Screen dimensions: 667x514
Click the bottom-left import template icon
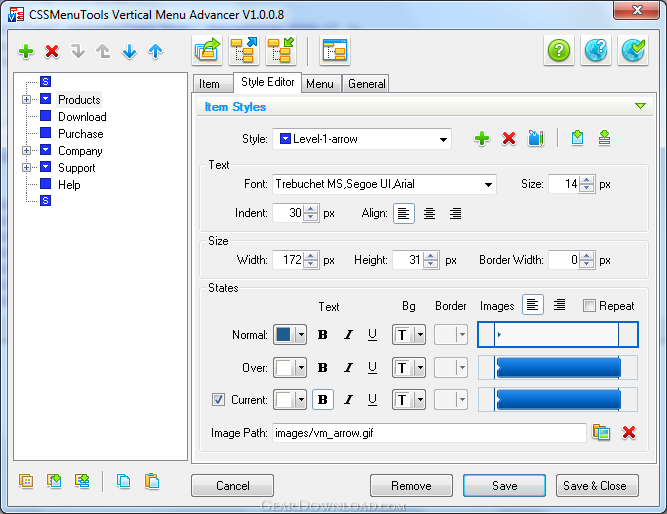coord(54,481)
